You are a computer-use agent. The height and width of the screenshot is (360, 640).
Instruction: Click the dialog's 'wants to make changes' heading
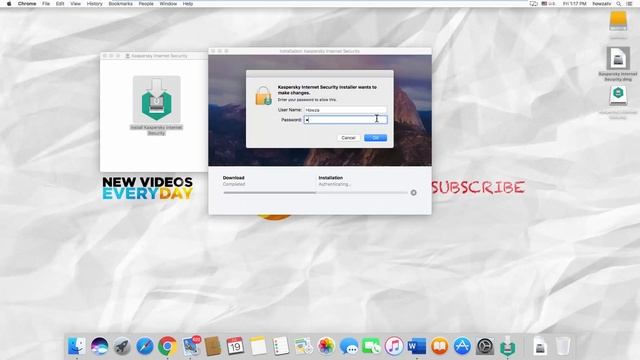pos(327,90)
